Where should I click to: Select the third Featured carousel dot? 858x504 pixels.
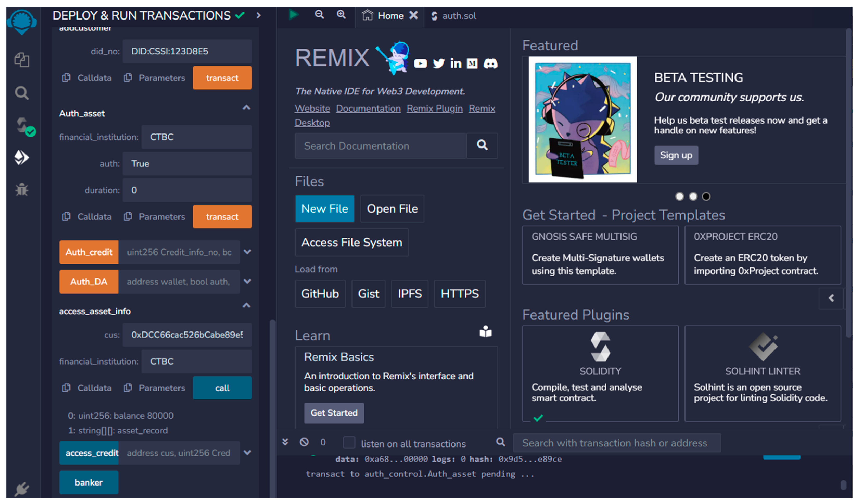706,196
